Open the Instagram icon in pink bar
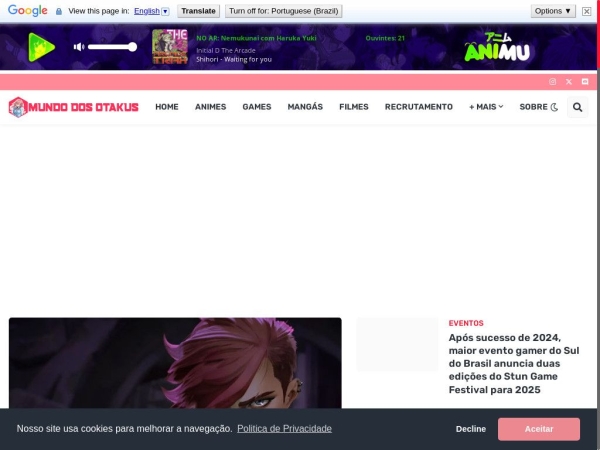 click(x=553, y=82)
